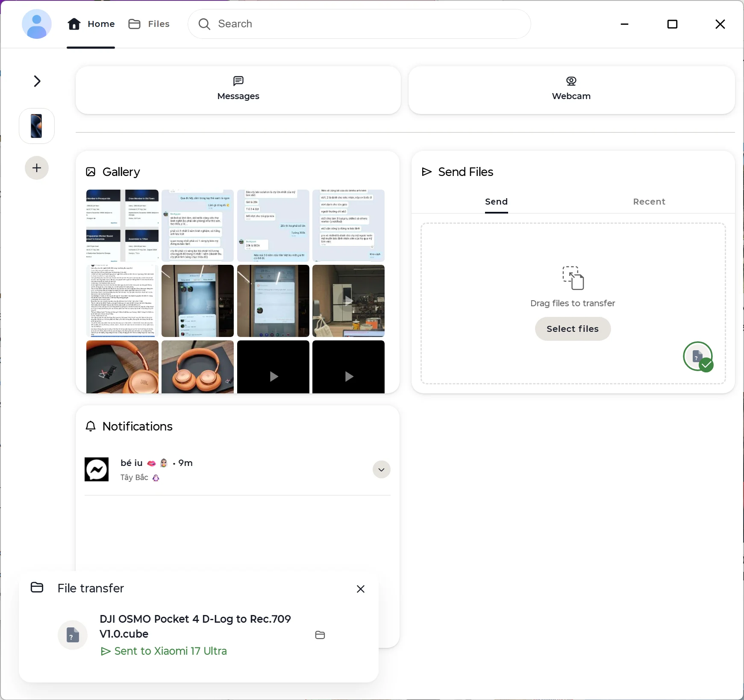Open the user profile avatar
This screenshot has width=744, height=700.
click(x=37, y=24)
